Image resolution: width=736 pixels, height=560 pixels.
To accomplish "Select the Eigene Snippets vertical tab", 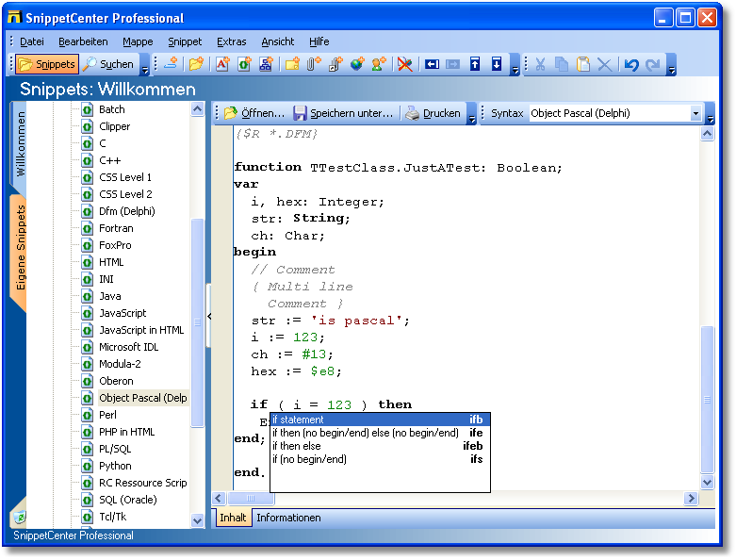I will 19,249.
